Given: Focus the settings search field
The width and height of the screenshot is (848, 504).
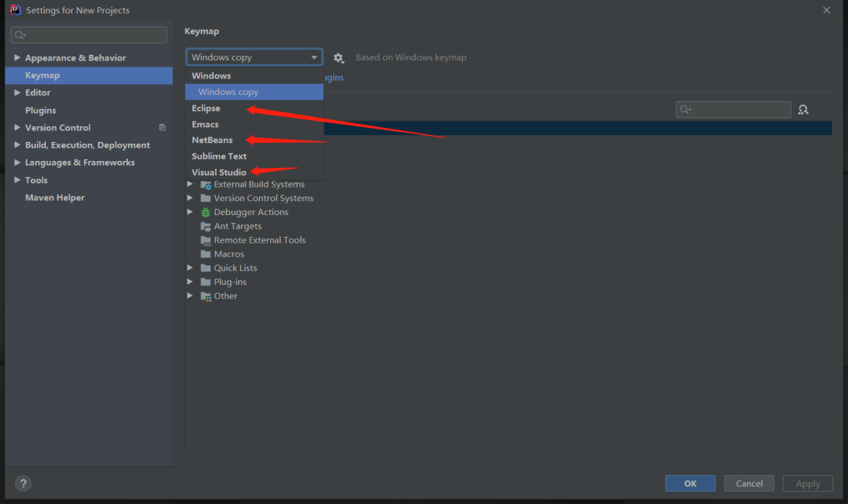Looking at the screenshot, I should (x=89, y=35).
